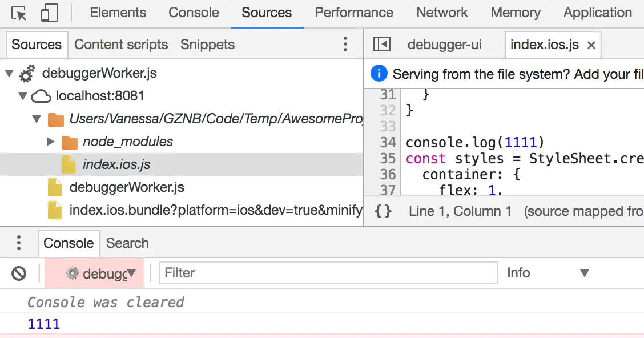The height and width of the screenshot is (338, 644).
Task: Open the index.ios.bundle file in tree
Action: coord(215,211)
